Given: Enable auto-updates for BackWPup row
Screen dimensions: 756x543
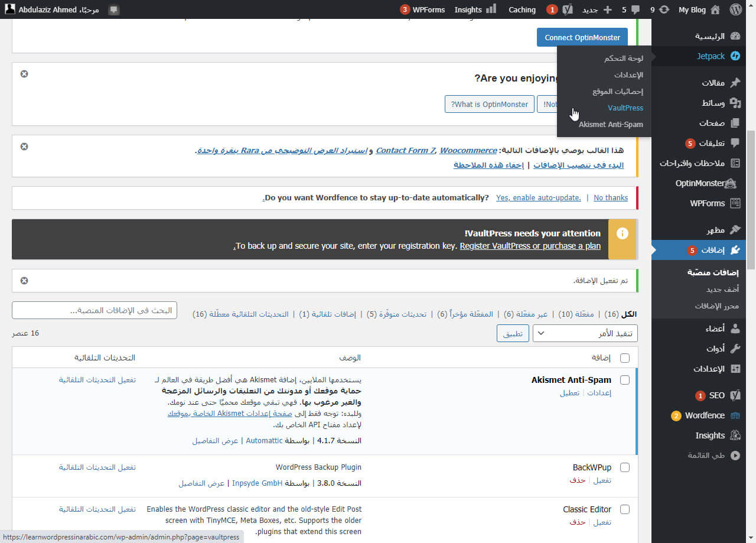Looking at the screenshot, I should coord(97,467).
